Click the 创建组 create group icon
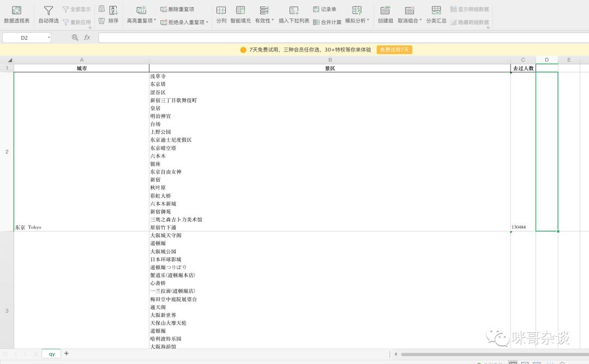The height and width of the screenshot is (364, 589). pos(385,10)
